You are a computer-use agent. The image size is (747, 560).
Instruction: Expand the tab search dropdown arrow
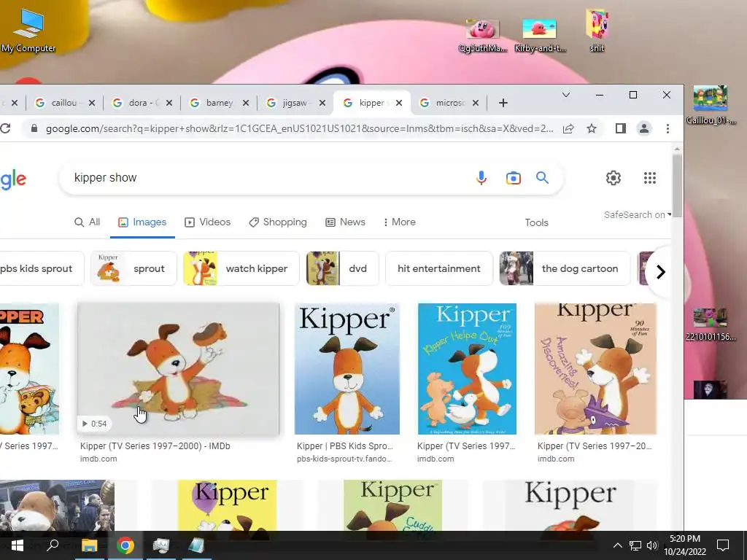tap(566, 95)
